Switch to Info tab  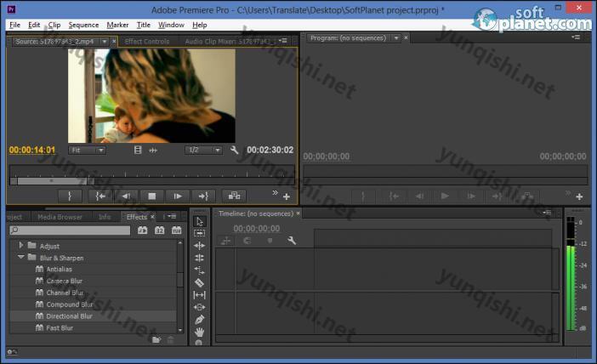click(105, 217)
